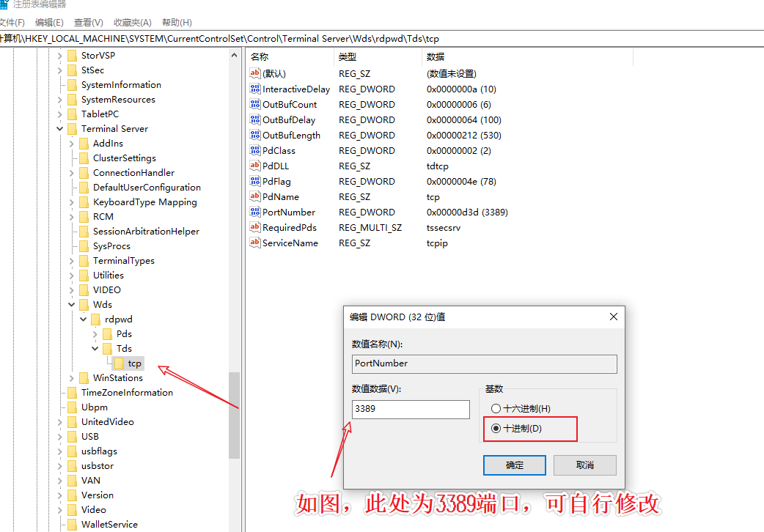
Task: Open the 编辑(E) menu
Action: coord(48,22)
